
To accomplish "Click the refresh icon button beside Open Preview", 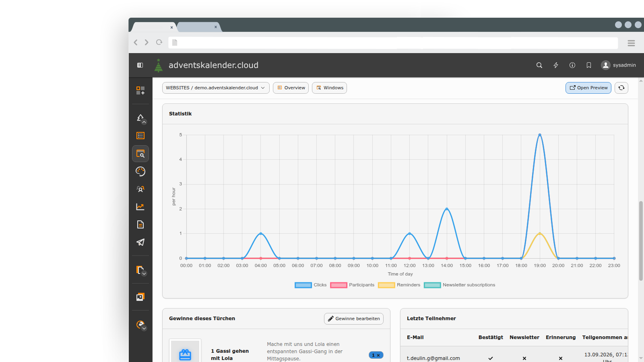I will pyautogui.click(x=621, y=88).
